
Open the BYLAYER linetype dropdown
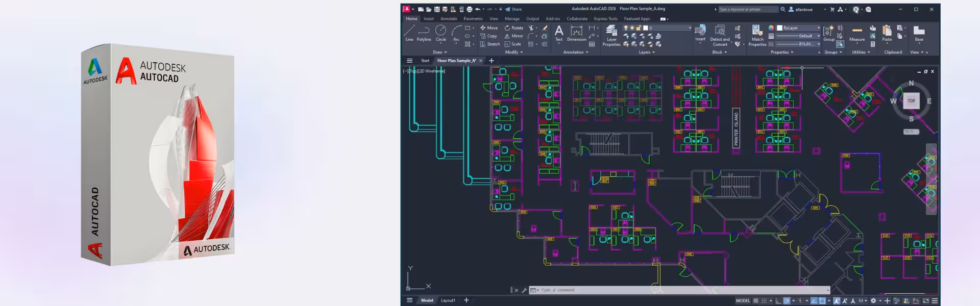tap(798, 44)
